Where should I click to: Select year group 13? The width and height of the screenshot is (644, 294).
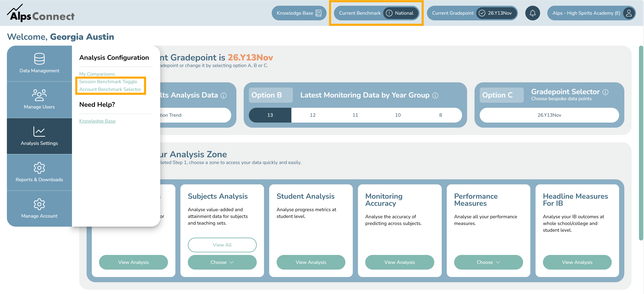(x=270, y=115)
